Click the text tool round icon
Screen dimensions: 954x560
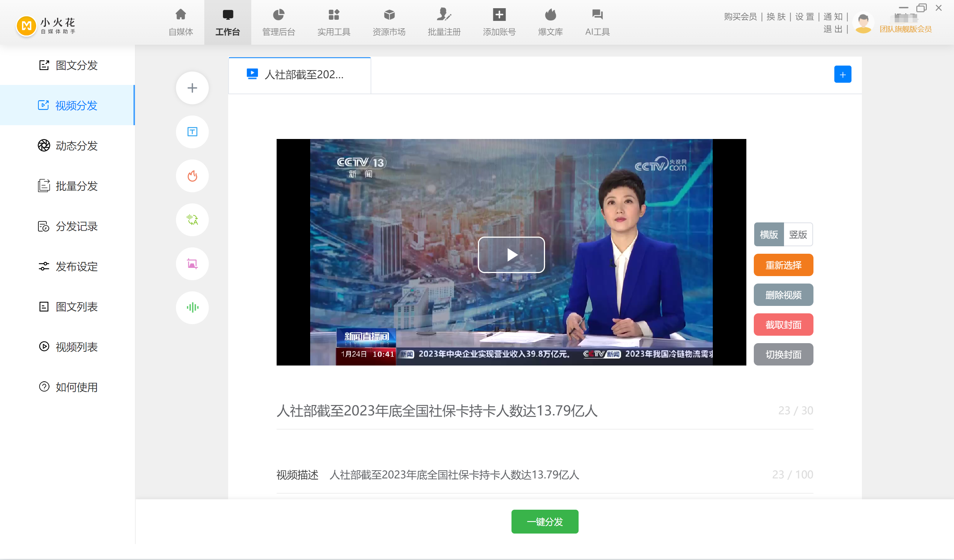(192, 132)
